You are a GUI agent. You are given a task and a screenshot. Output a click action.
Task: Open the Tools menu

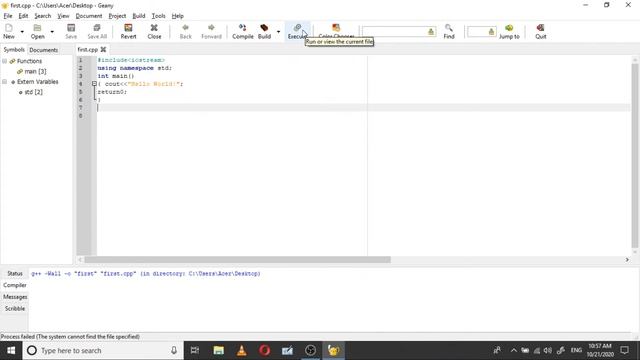coord(158,16)
